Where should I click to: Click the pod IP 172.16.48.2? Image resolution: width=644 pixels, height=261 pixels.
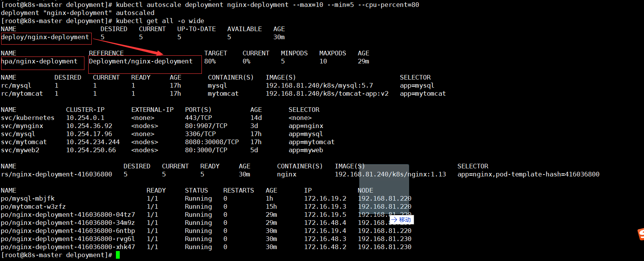coord(325,247)
